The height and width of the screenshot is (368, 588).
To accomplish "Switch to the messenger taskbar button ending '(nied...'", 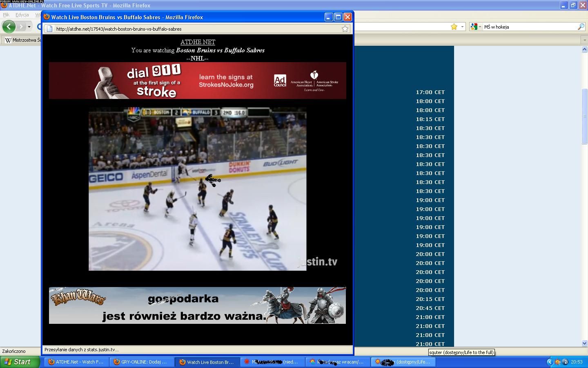I will [273, 362].
